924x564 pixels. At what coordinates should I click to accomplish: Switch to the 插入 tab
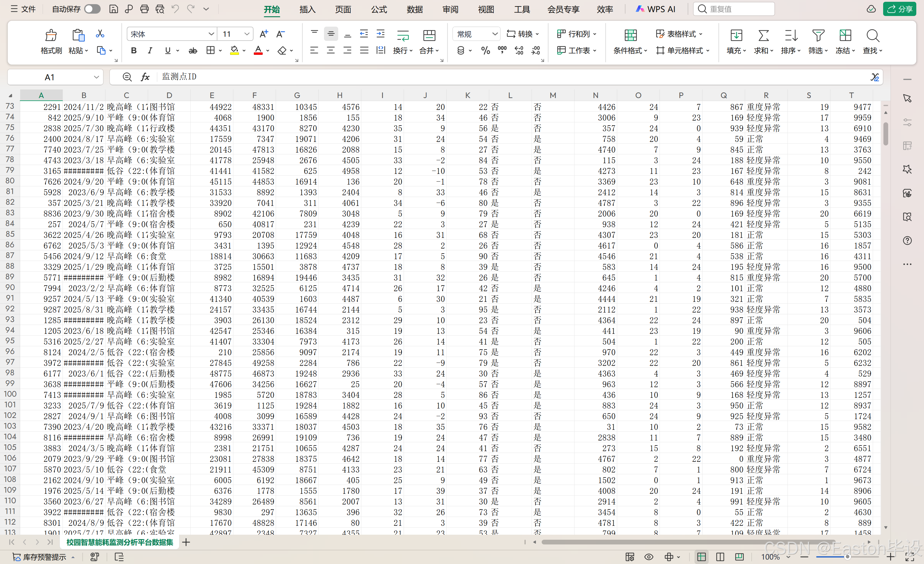click(x=307, y=9)
